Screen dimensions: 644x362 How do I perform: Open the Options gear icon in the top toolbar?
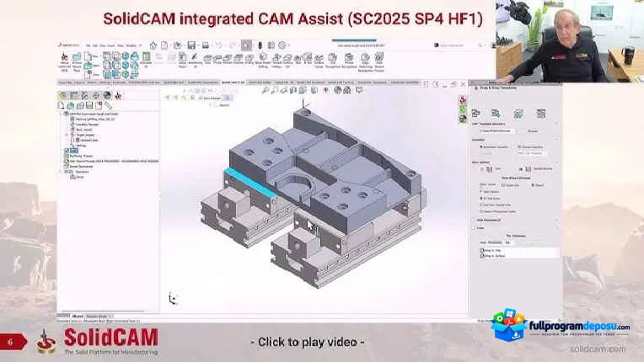[282, 45]
